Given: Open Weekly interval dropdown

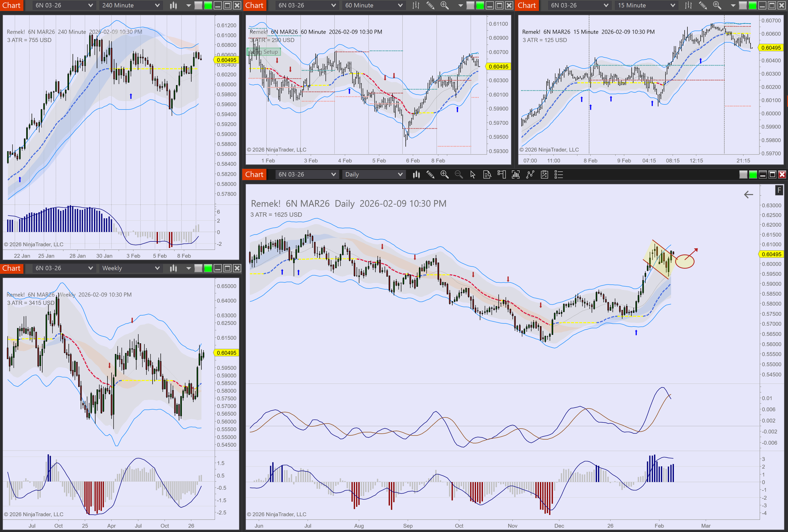Looking at the screenshot, I should (130, 268).
